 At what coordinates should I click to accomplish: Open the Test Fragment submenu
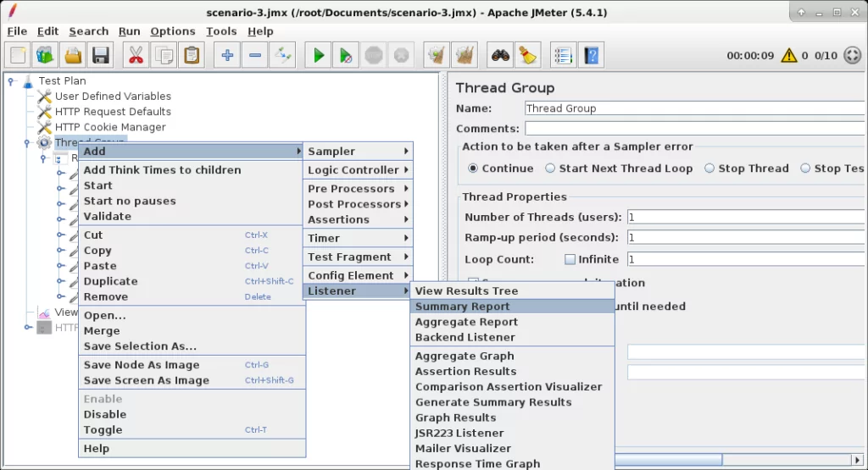point(358,257)
